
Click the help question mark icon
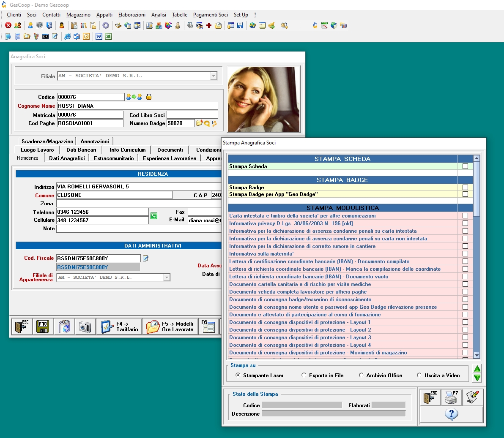coord(451,414)
